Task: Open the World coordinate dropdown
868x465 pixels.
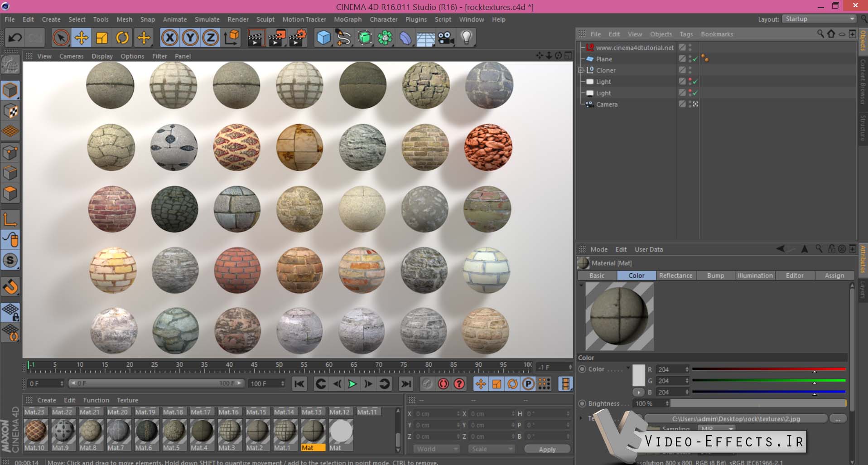Action: [437, 449]
